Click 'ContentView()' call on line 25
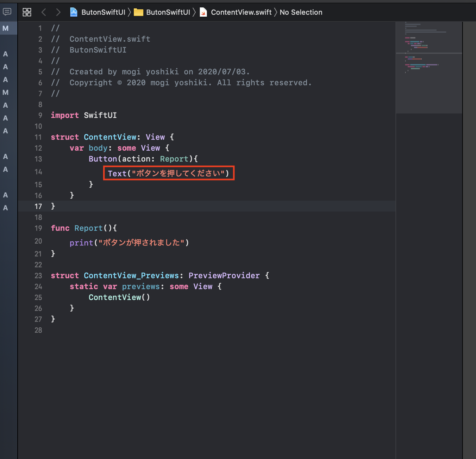This screenshot has width=476, height=459. 119,297
